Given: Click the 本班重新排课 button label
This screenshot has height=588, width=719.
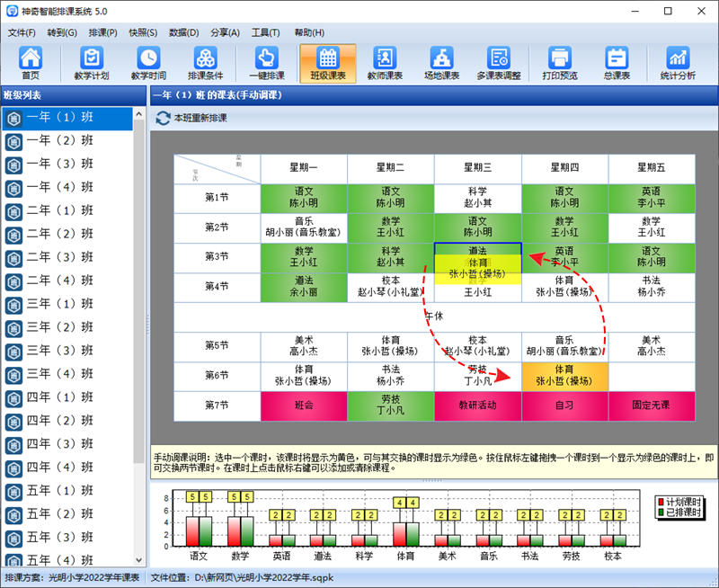Looking at the screenshot, I should tap(200, 119).
